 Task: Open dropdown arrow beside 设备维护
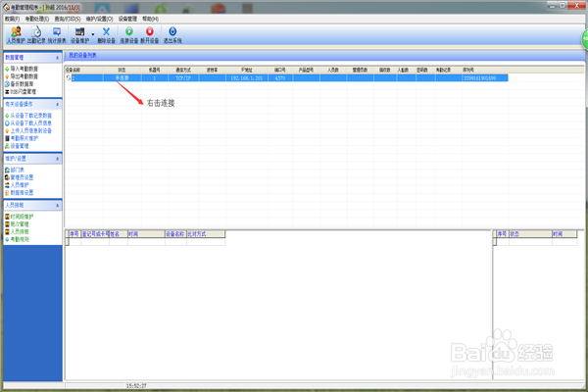pyautogui.click(x=93, y=34)
